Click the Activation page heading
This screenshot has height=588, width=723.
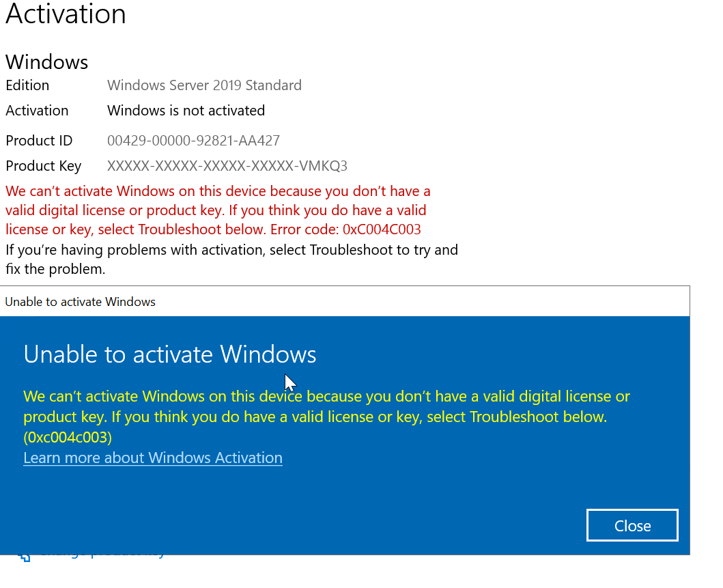tap(66, 14)
